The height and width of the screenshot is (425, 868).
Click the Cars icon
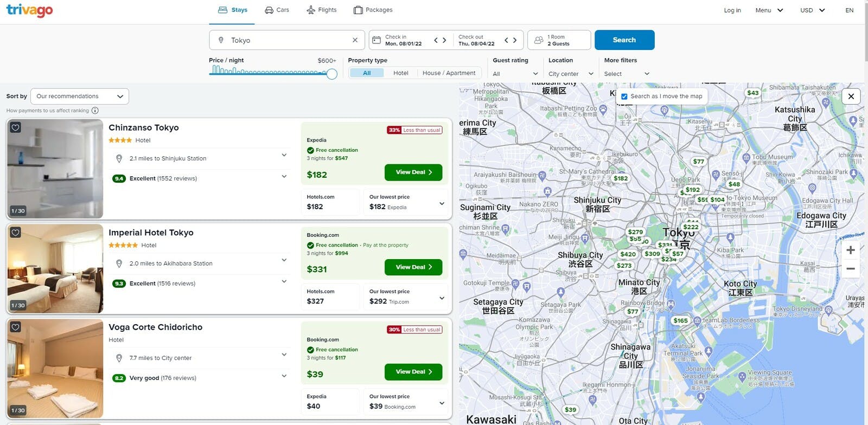point(269,10)
